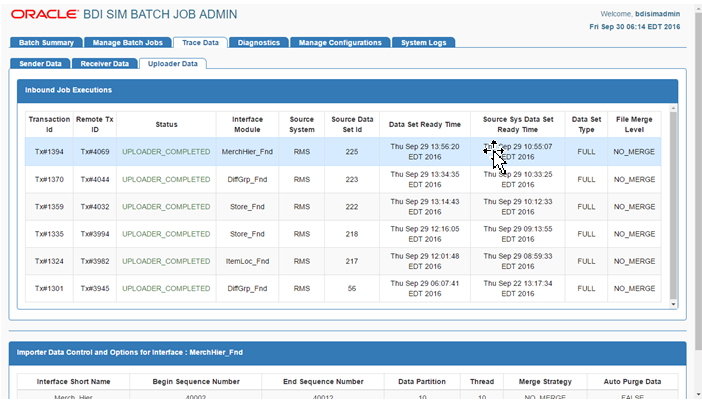The height and width of the screenshot is (403, 702).
Task: Select the Receiver Data sub-tab
Action: (x=104, y=64)
